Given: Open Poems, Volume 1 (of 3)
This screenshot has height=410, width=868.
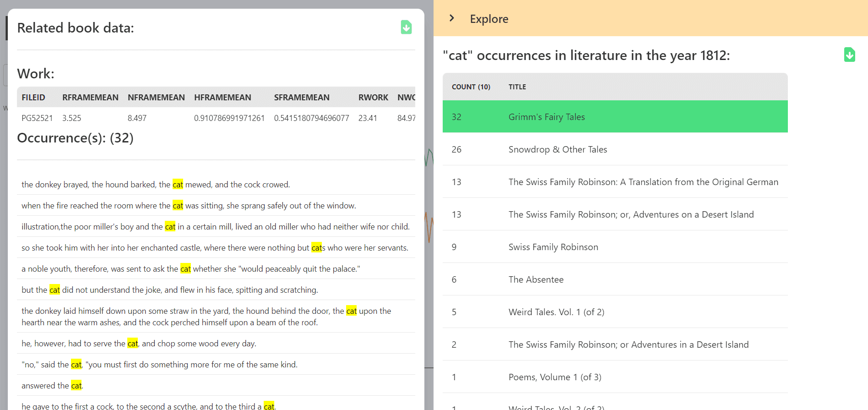Looking at the screenshot, I should [x=555, y=377].
